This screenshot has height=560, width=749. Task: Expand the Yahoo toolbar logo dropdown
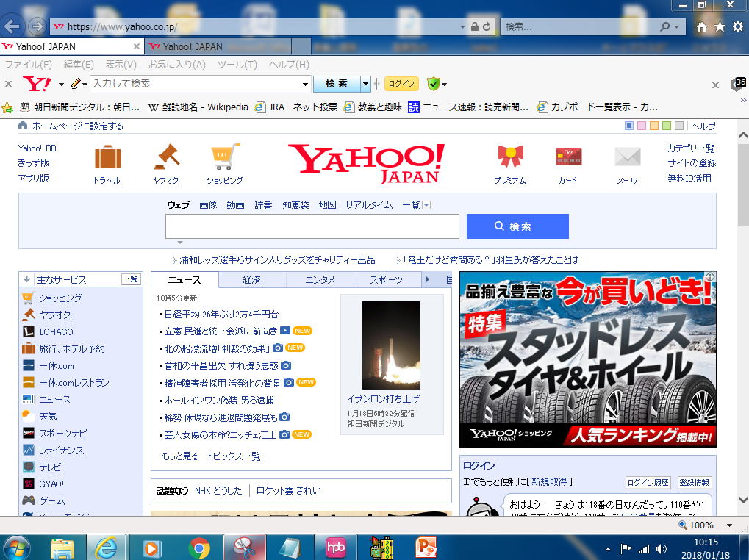pos(61,85)
